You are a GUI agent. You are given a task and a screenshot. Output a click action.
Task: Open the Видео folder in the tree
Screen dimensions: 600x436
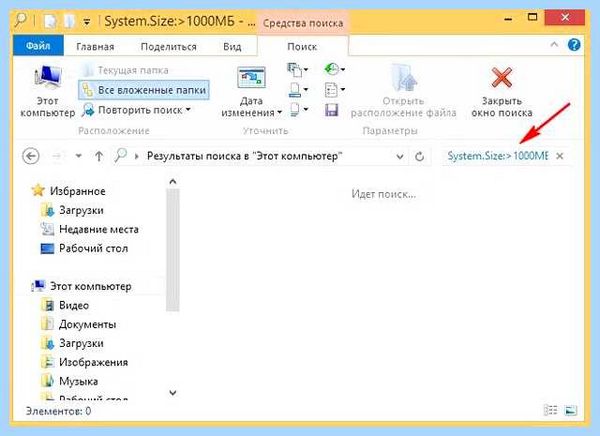click(x=74, y=305)
